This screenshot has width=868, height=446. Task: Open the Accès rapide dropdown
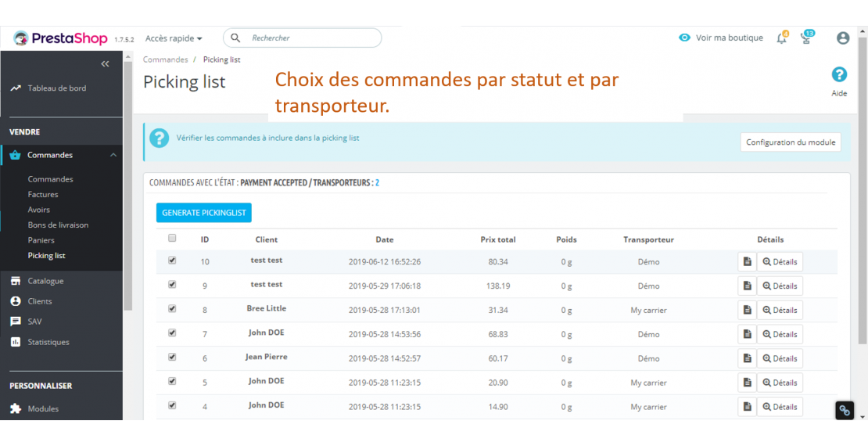tap(174, 38)
